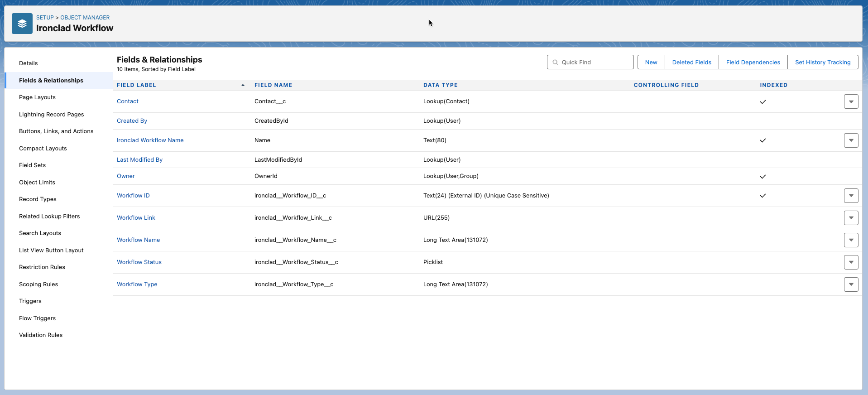The image size is (868, 395).
Task: Click the Picklist data type cell
Action: (x=433, y=262)
